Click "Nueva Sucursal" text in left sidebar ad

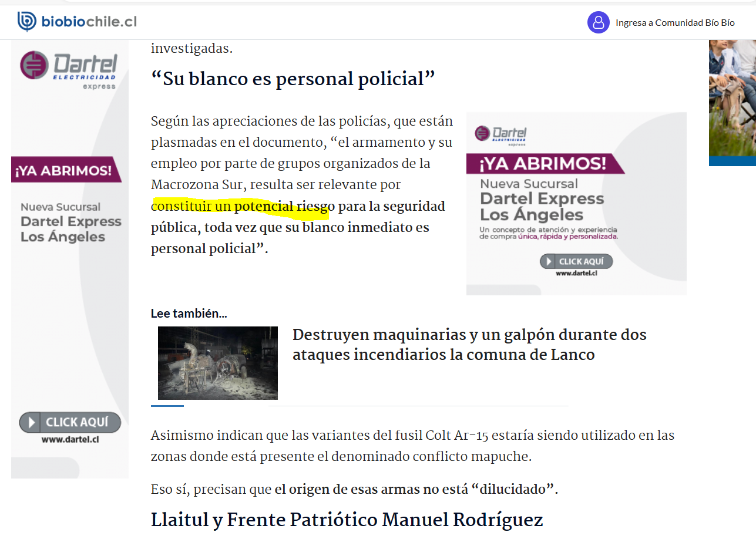coord(61,207)
